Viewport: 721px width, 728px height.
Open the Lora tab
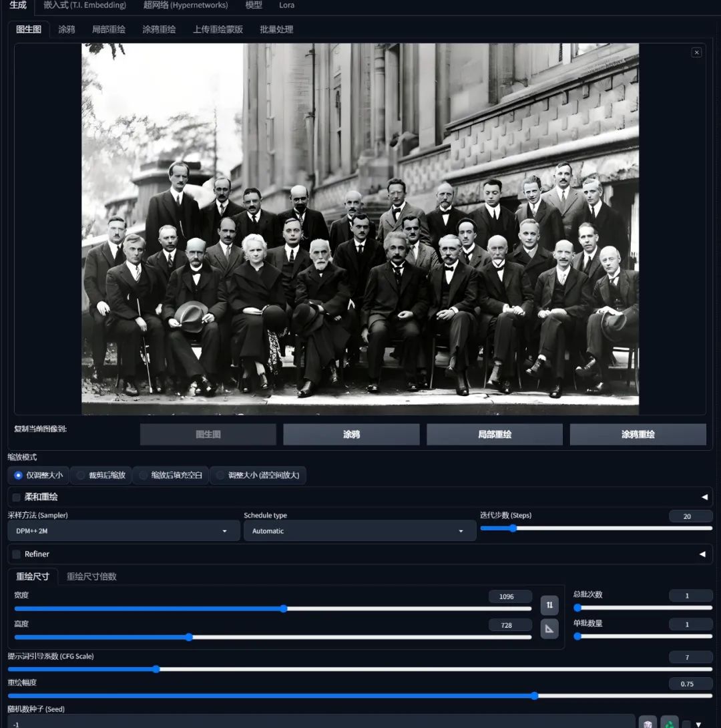tap(286, 5)
